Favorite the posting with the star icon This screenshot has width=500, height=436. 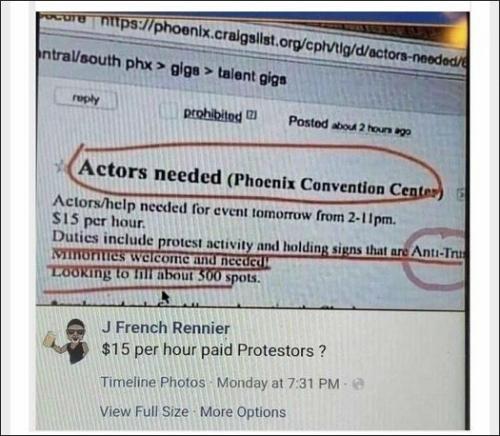pyautogui.click(x=61, y=166)
